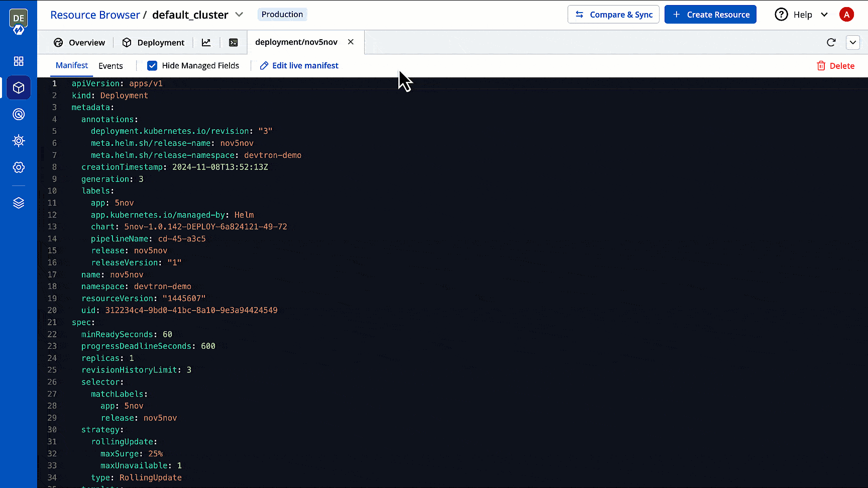
Task: Toggle the Hide Managed Fields checkbox
Action: click(152, 65)
